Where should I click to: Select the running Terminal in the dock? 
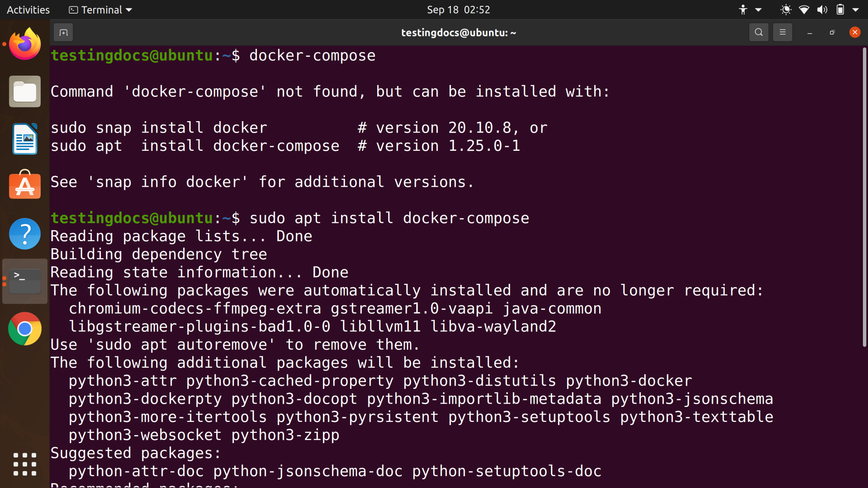coord(24,281)
